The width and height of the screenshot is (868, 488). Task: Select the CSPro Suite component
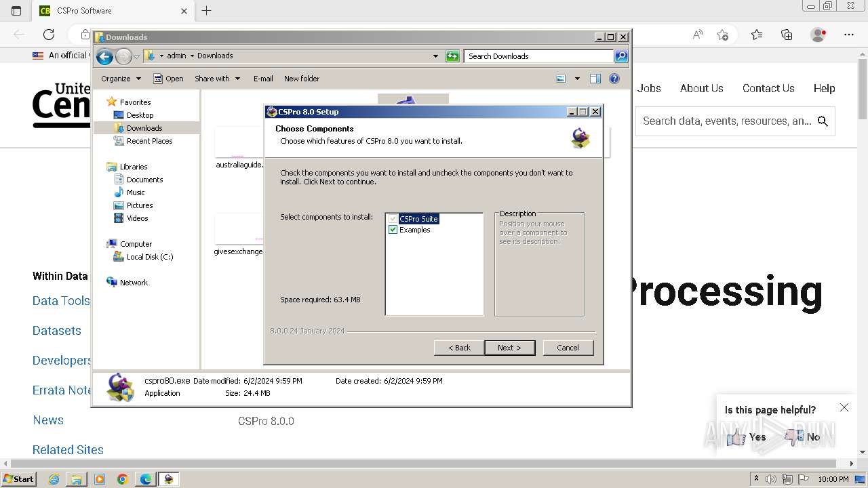[418, 219]
